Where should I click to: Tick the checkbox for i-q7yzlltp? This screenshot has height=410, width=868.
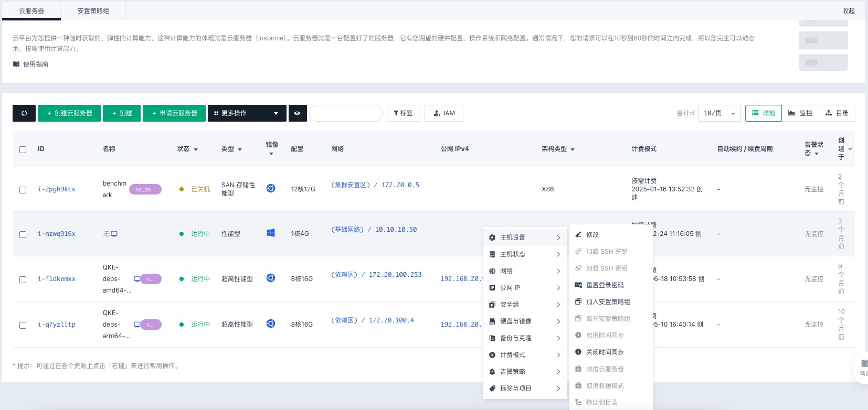click(x=23, y=325)
